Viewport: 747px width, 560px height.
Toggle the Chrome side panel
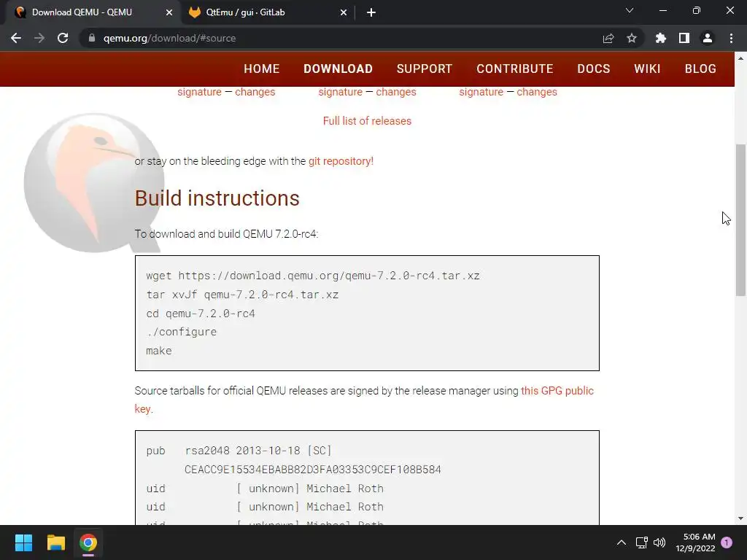pos(684,38)
